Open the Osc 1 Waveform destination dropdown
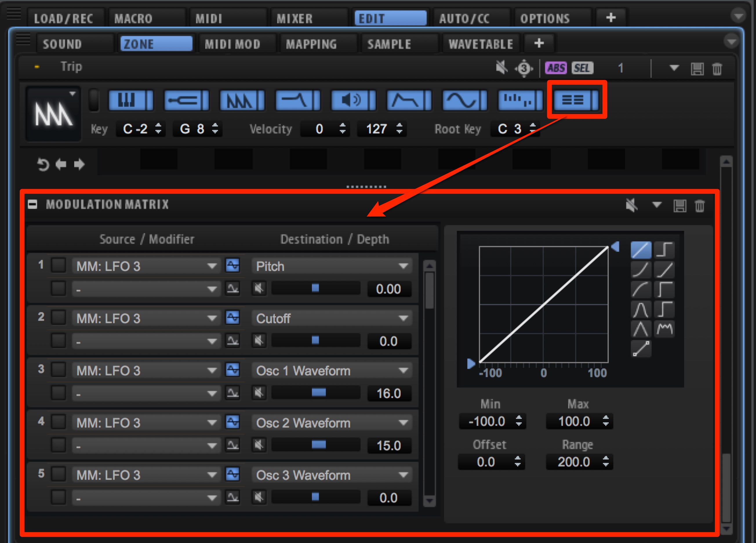Screen dimensions: 756x543 point(332,371)
